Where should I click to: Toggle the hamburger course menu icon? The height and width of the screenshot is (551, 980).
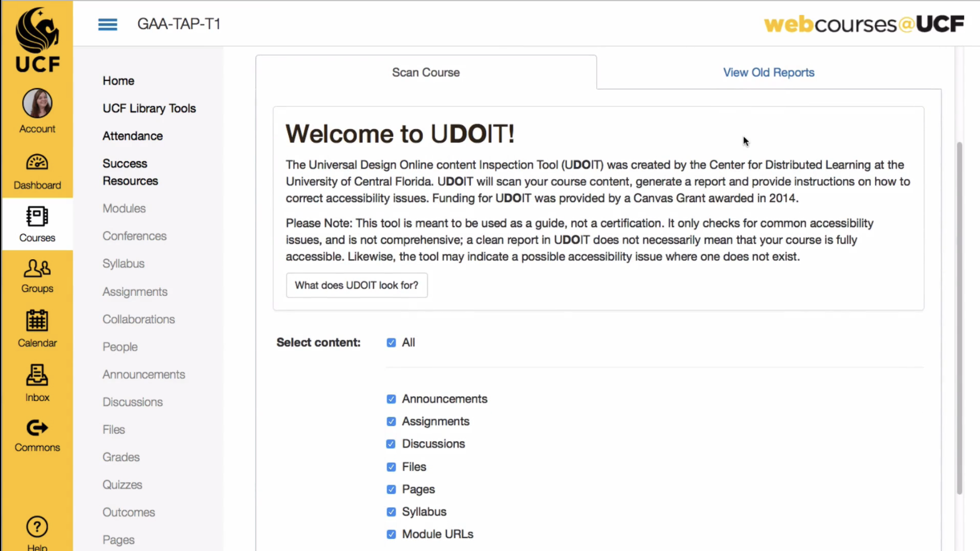pos(107,24)
